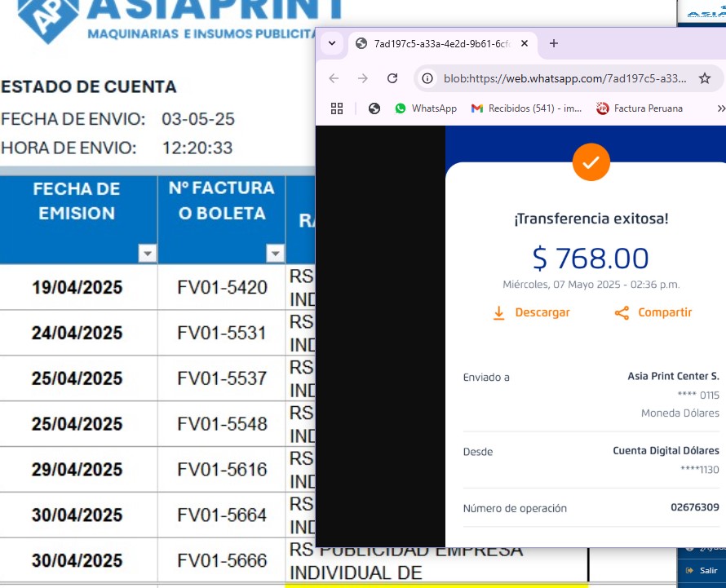Open the FECHA DE EMISION filter dropdown
Viewport: 726px width, 588px height.
click(x=147, y=254)
